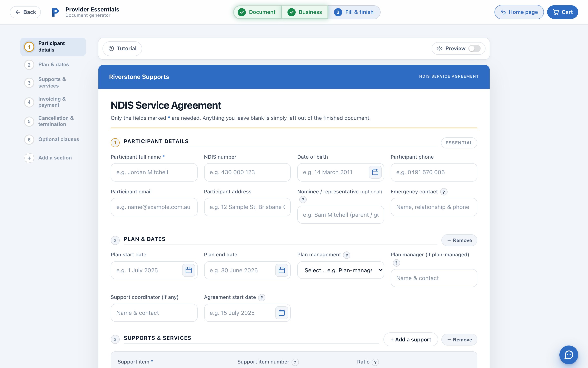Screen dimensions: 588x368
Task: Select the Fill & finish step
Action: click(354, 12)
